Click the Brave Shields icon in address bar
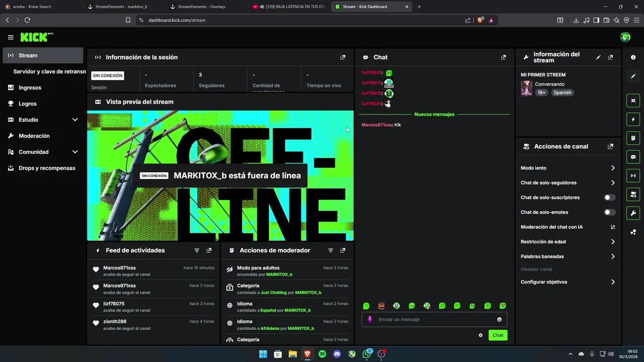 (480, 20)
